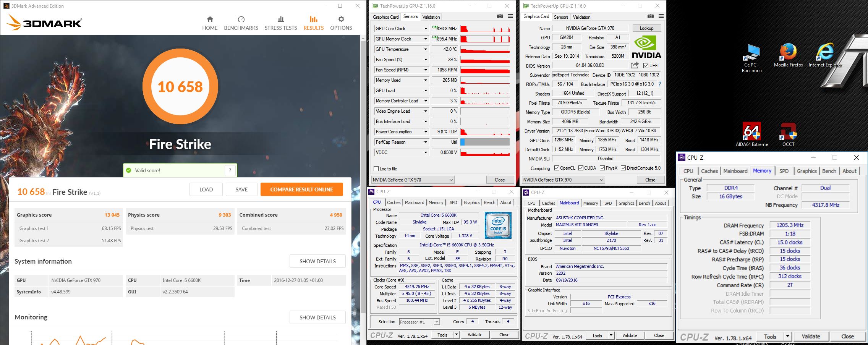The width and height of the screenshot is (868, 345).
Task: Open the 3DMark HOME section
Action: coord(210,23)
